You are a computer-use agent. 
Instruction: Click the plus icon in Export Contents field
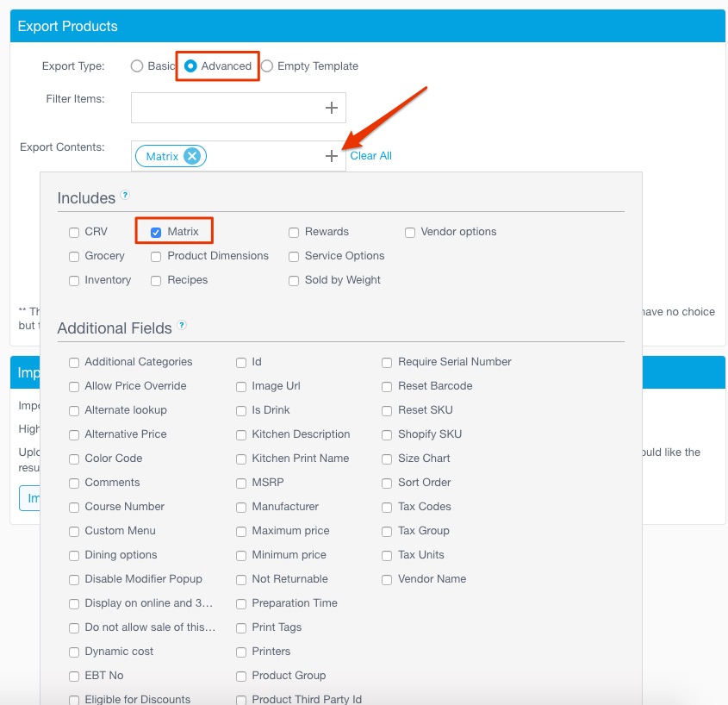coord(331,156)
